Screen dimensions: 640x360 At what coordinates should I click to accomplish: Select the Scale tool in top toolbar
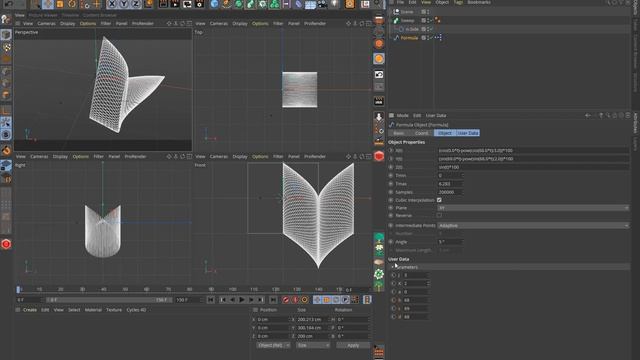pos(60,4)
